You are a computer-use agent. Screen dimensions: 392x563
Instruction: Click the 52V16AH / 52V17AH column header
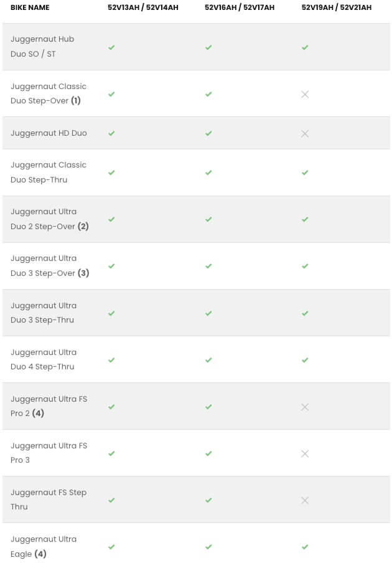click(x=240, y=7)
